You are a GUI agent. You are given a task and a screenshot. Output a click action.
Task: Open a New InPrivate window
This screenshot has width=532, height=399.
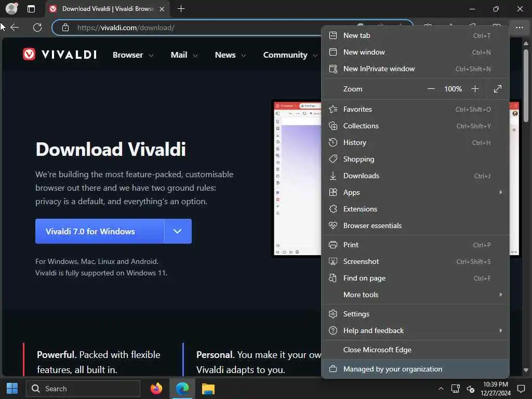click(x=416, y=69)
